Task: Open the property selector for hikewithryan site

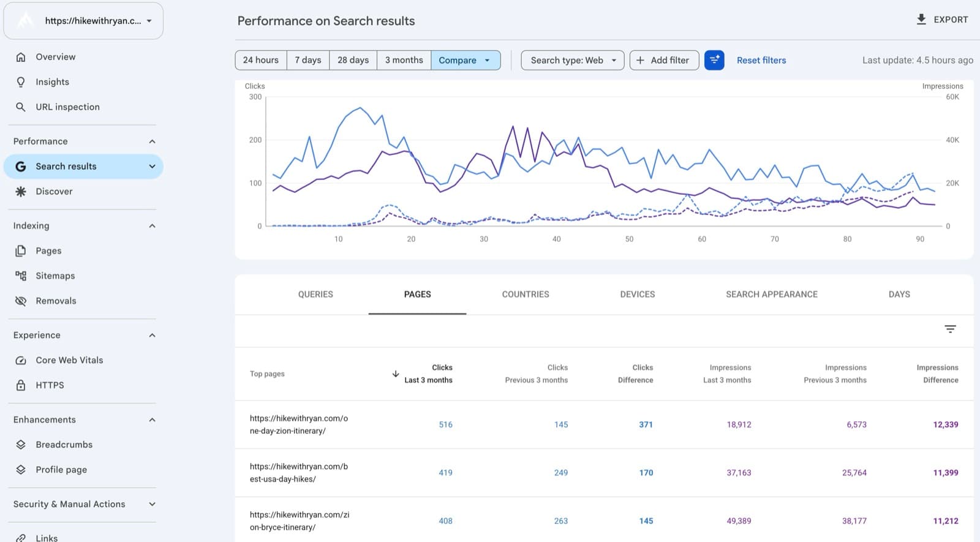Action: [83, 21]
